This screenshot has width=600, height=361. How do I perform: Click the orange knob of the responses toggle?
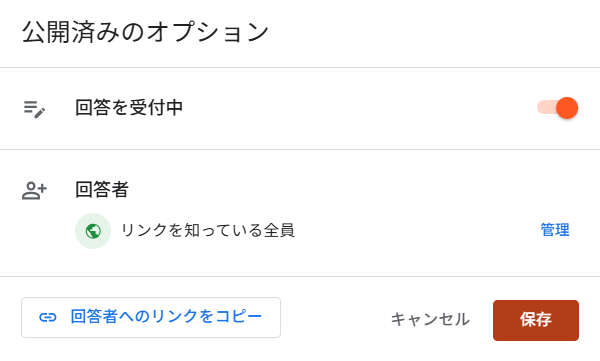567,108
